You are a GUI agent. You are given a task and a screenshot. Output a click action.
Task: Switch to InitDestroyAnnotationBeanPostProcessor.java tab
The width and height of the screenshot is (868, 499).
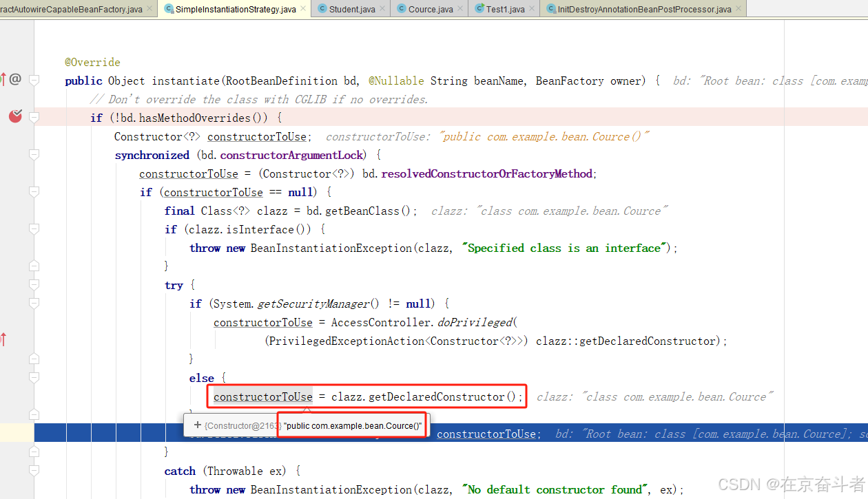tap(645, 9)
